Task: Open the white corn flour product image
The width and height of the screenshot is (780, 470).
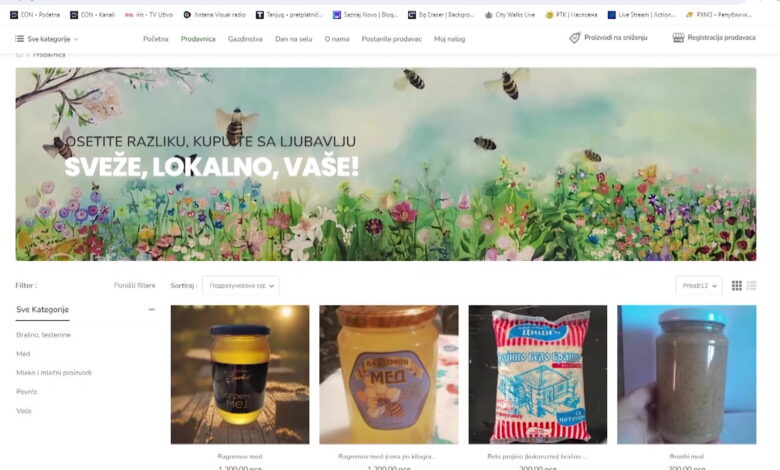Action: point(537,374)
